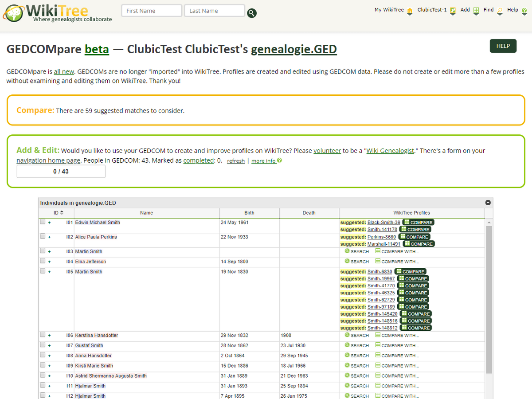The image size is (532, 399).
Task: Check the box for Elna Jefferson
Action: point(43,261)
